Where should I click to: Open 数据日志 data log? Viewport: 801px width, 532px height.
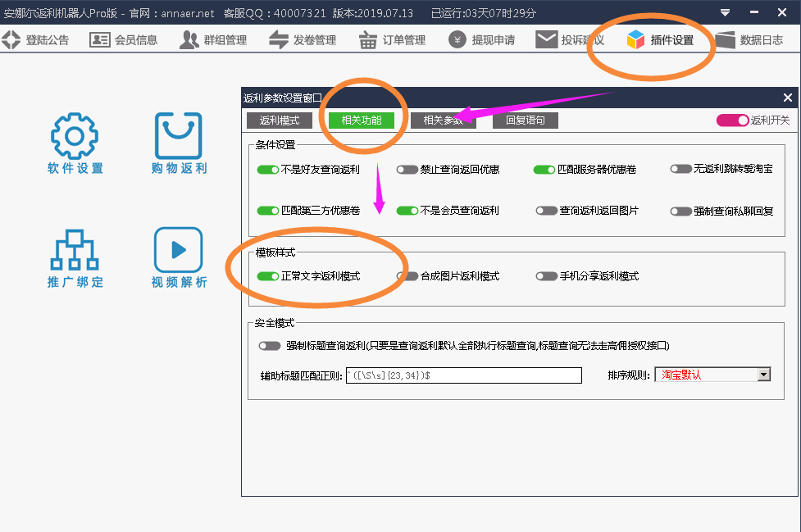(x=749, y=40)
